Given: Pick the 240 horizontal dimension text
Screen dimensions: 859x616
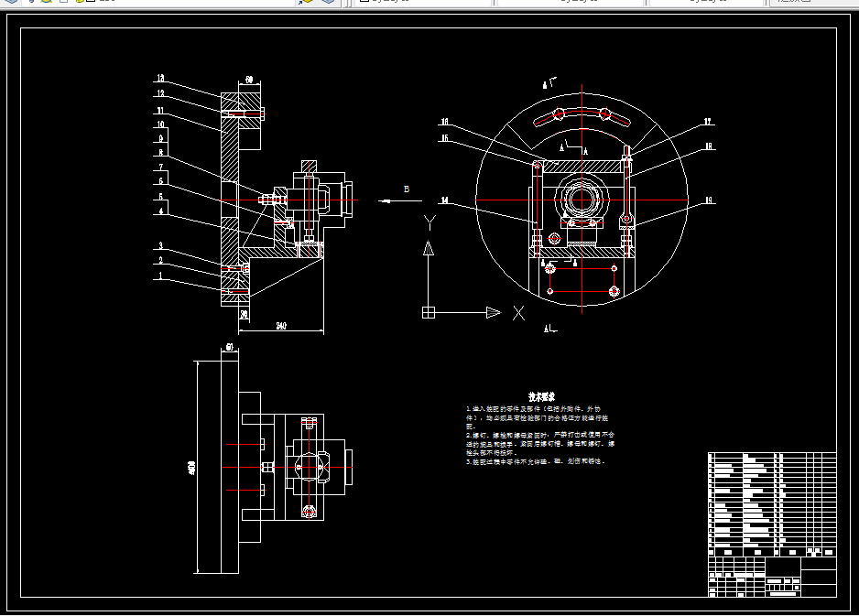Looking at the screenshot, I should coord(281,327).
